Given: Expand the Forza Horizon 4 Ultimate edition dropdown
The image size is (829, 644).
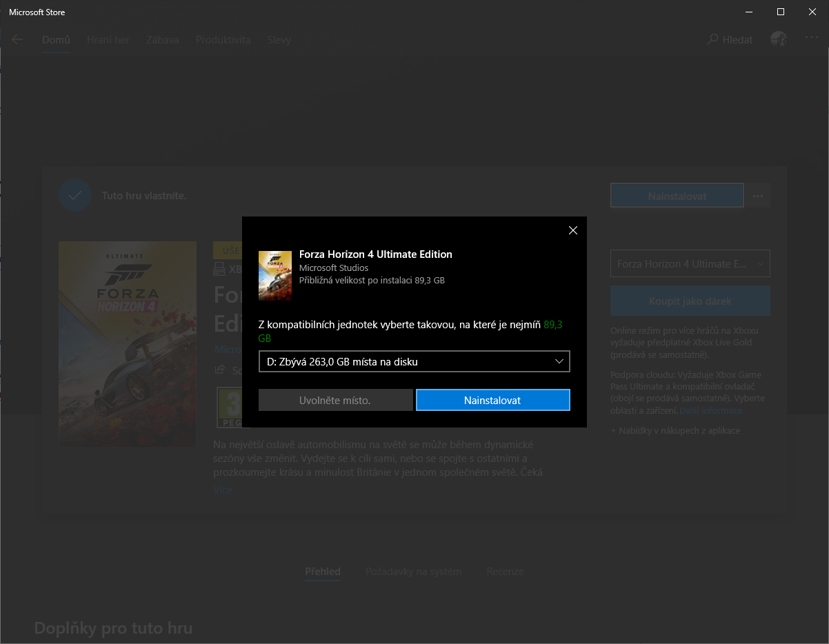Looking at the screenshot, I should pyautogui.click(x=690, y=263).
